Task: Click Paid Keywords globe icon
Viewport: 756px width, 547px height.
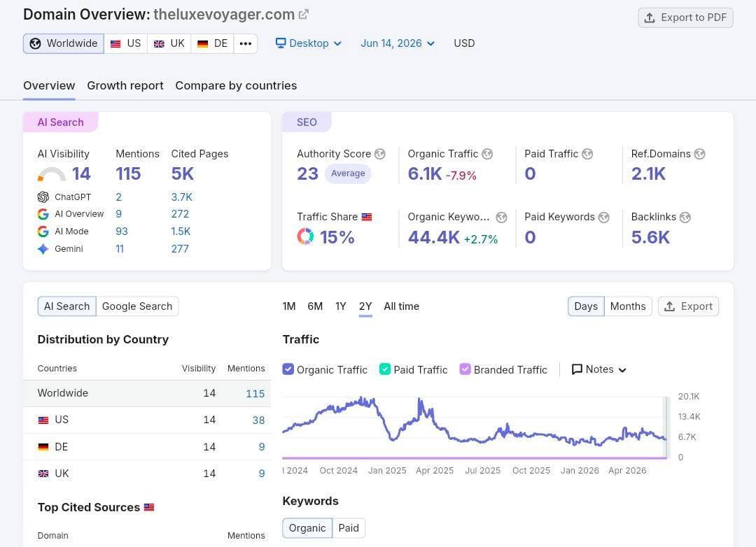Action: point(603,218)
